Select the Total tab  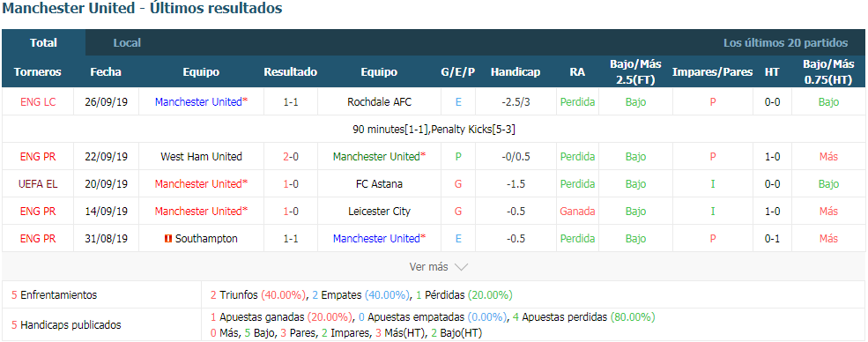44,42
